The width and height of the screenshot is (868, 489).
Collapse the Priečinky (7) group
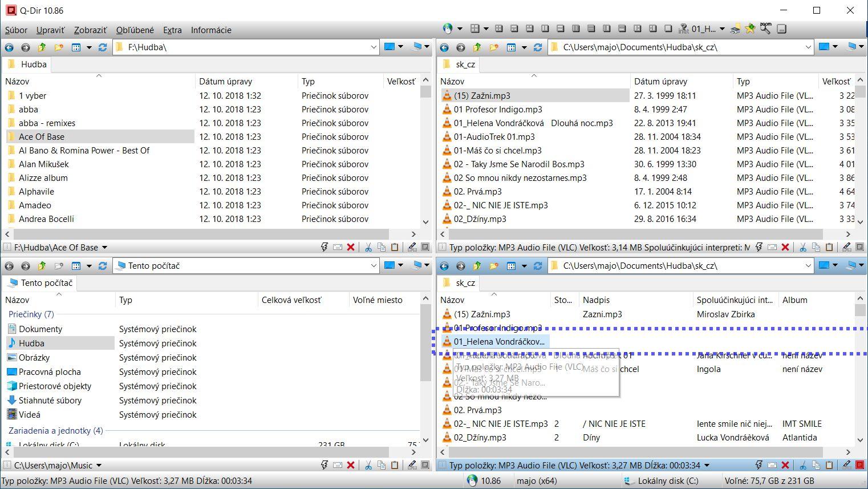click(31, 314)
